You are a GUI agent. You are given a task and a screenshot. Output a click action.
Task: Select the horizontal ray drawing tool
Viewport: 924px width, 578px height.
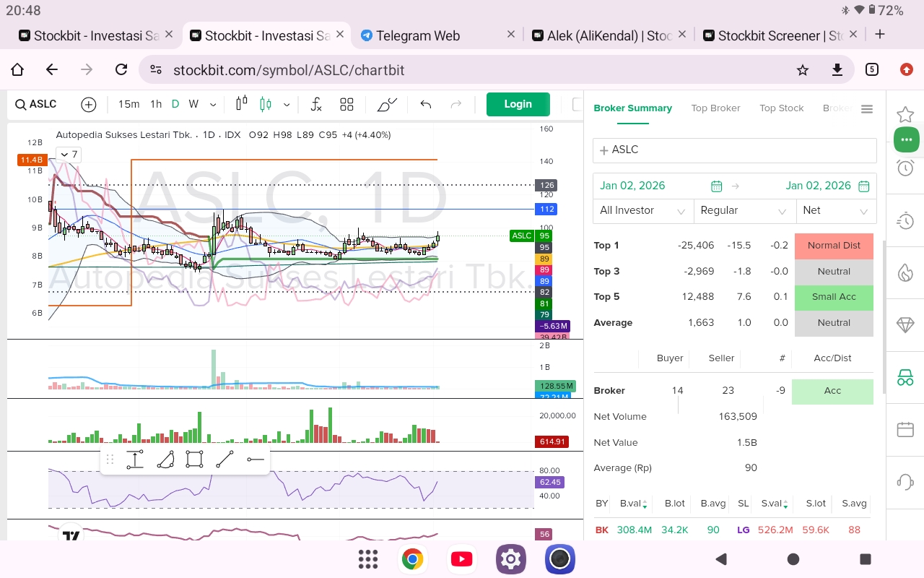pyautogui.click(x=255, y=460)
